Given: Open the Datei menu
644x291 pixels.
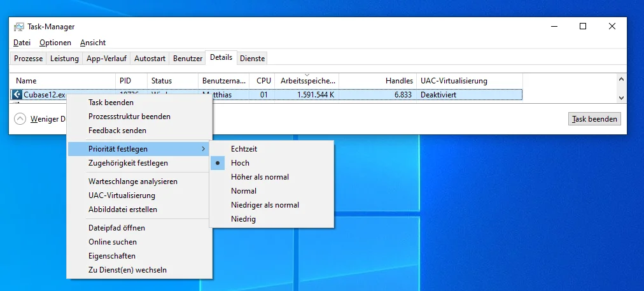Looking at the screenshot, I should pos(22,43).
